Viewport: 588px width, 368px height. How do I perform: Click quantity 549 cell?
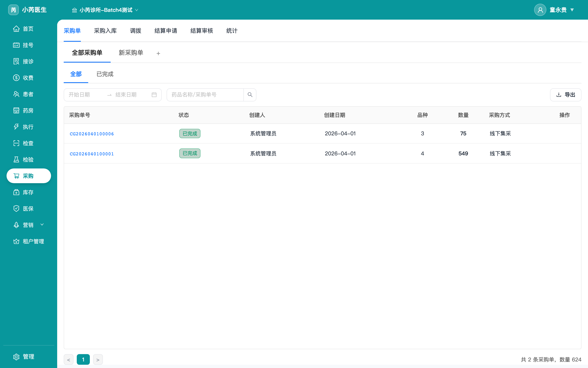tap(463, 153)
